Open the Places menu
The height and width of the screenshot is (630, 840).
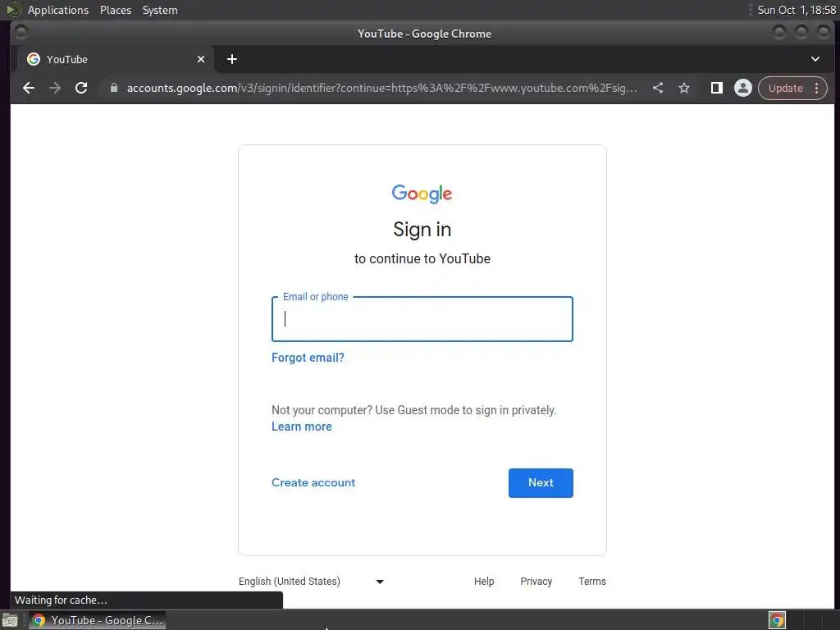point(116,10)
